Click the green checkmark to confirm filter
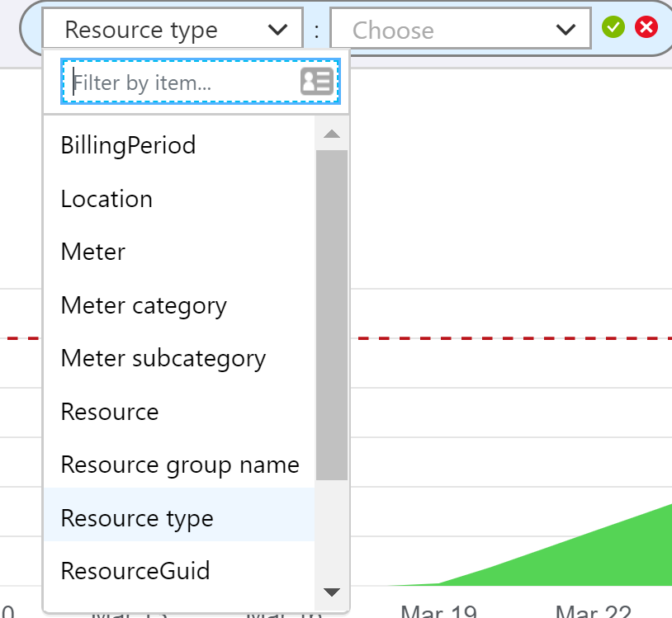Viewport: 672px width, 618px height. coord(613,27)
